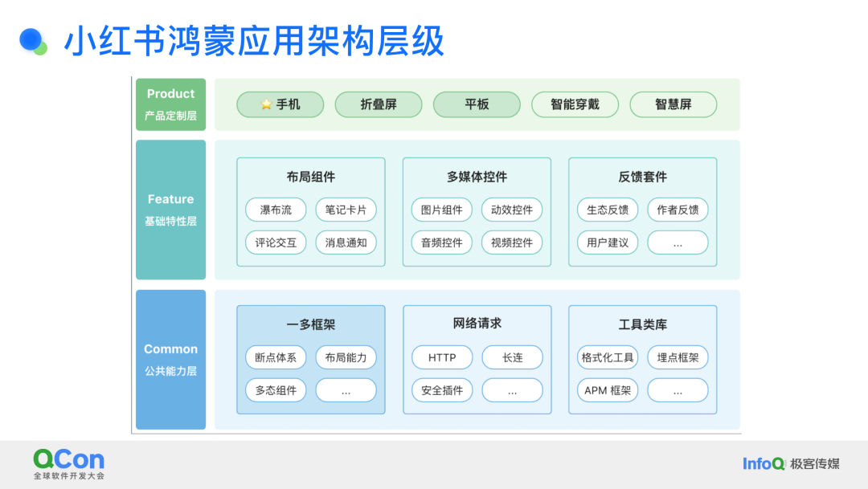This screenshot has height=489, width=868.
Task: Select the 智能穿戴 pill
Action: 575,104
